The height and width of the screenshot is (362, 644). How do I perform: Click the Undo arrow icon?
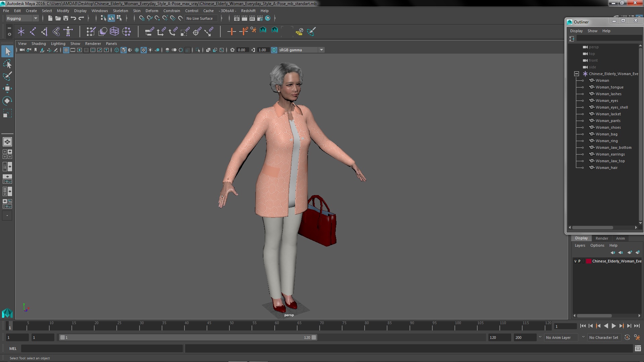(73, 18)
